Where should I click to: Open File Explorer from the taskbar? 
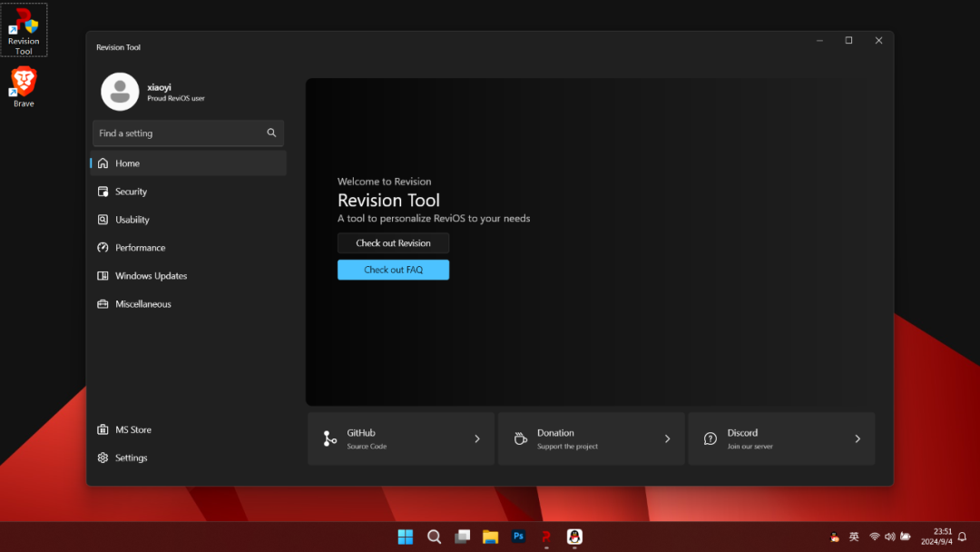click(490, 537)
